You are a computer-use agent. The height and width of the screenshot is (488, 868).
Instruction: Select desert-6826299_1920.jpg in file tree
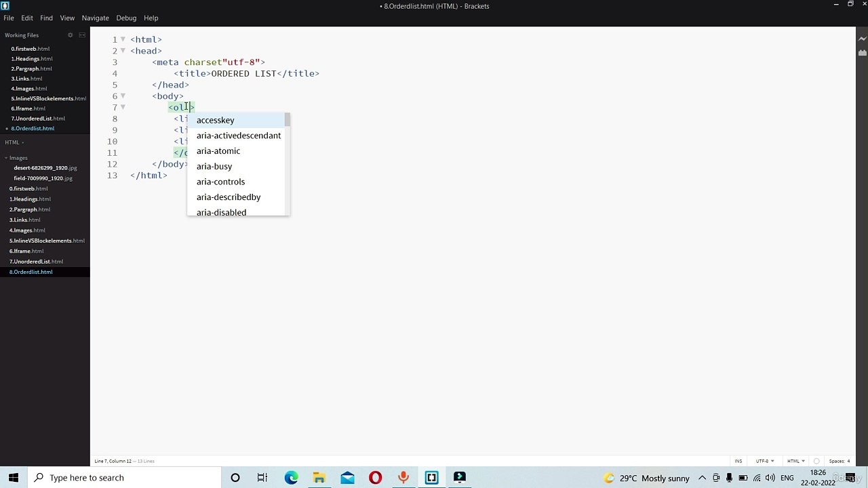tap(45, 168)
